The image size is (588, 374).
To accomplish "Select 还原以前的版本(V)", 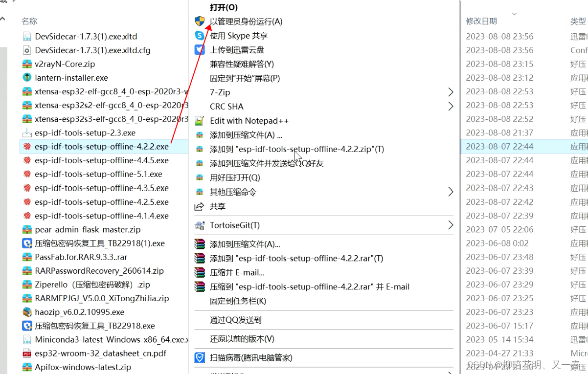I will pos(242,338).
